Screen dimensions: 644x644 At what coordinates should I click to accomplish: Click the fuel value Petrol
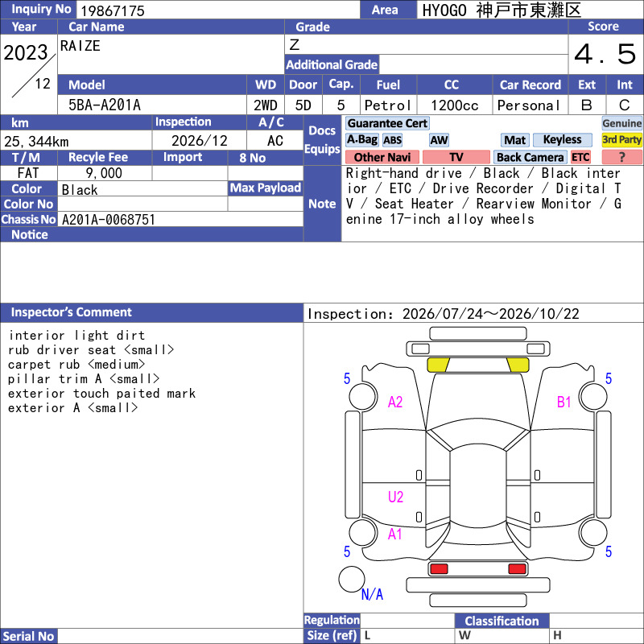[388, 105]
